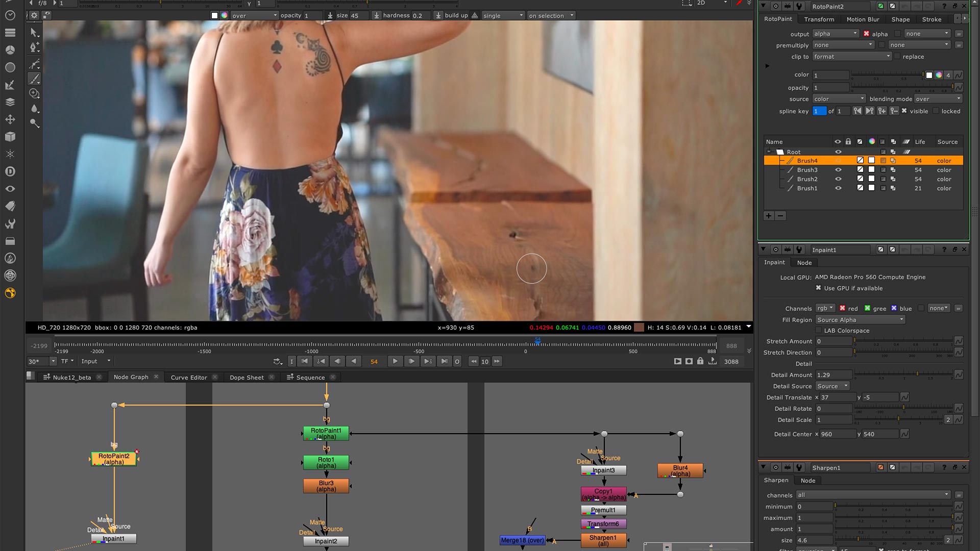The width and height of the screenshot is (980, 551).
Task: Toggle visibility of the Brush3 stroke
Action: pyautogui.click(x=838, y=170)
